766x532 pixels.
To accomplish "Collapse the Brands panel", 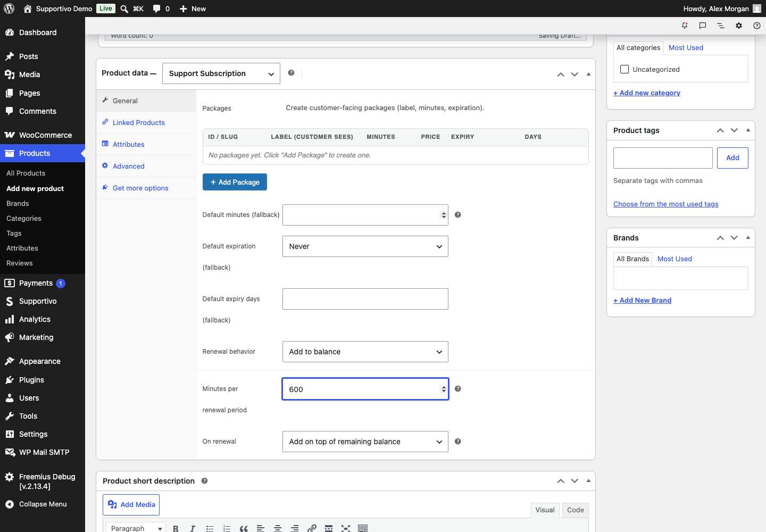I will pyautogui.click(x=748, y=238).
